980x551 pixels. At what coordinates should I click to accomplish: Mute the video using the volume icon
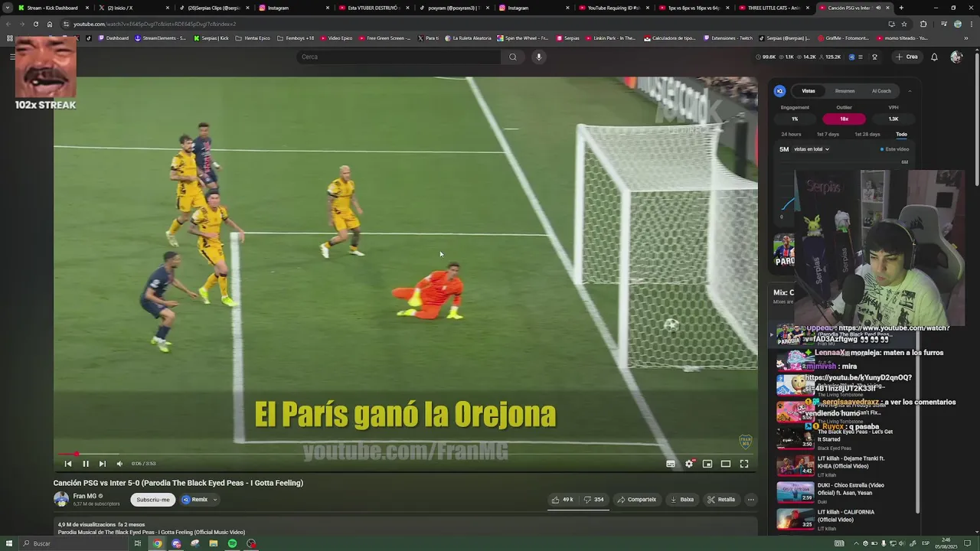[119, 464]
